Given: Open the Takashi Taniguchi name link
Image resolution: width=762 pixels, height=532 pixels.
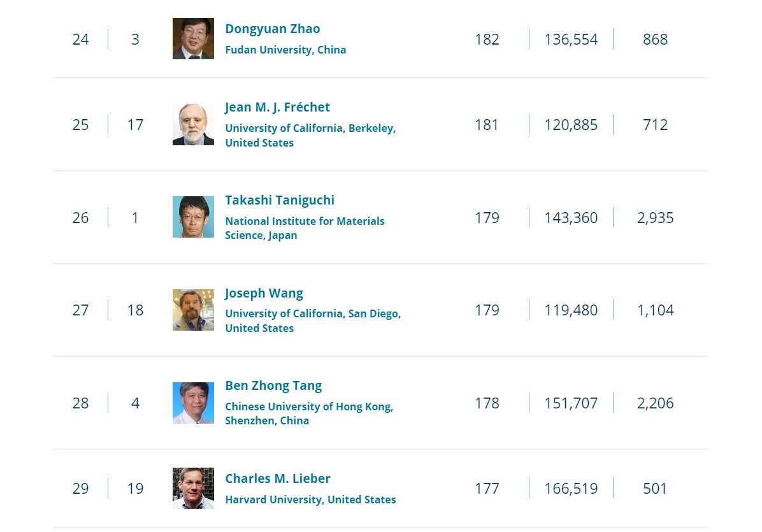Looking at the screenshot, I should coord(280,200).
